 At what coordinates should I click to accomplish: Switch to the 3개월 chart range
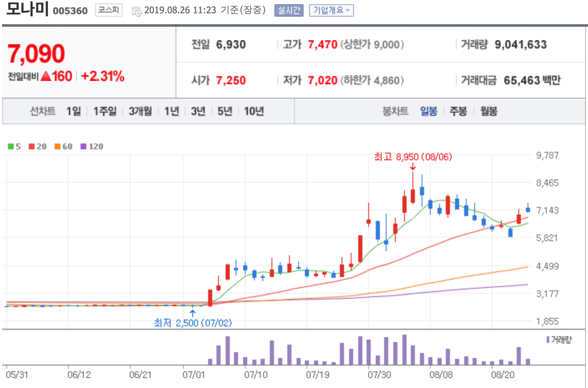[140, 111]
